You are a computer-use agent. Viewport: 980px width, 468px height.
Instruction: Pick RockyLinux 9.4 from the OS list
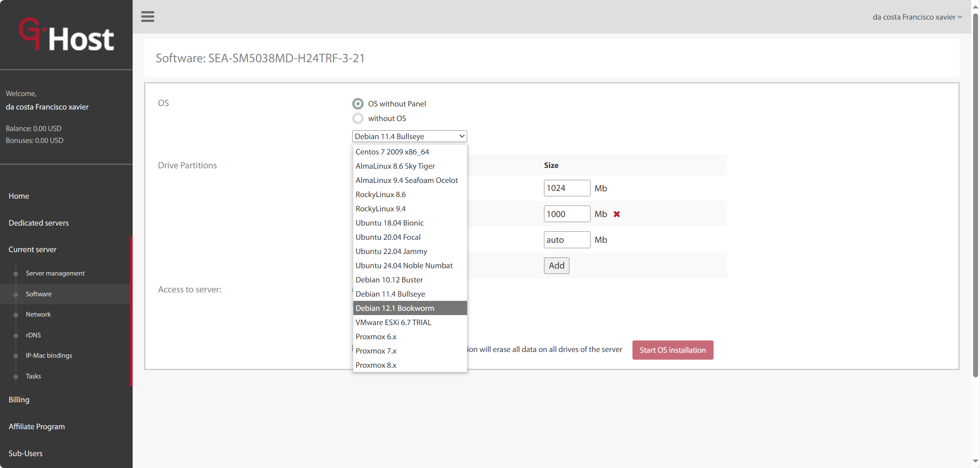point(410,209)
